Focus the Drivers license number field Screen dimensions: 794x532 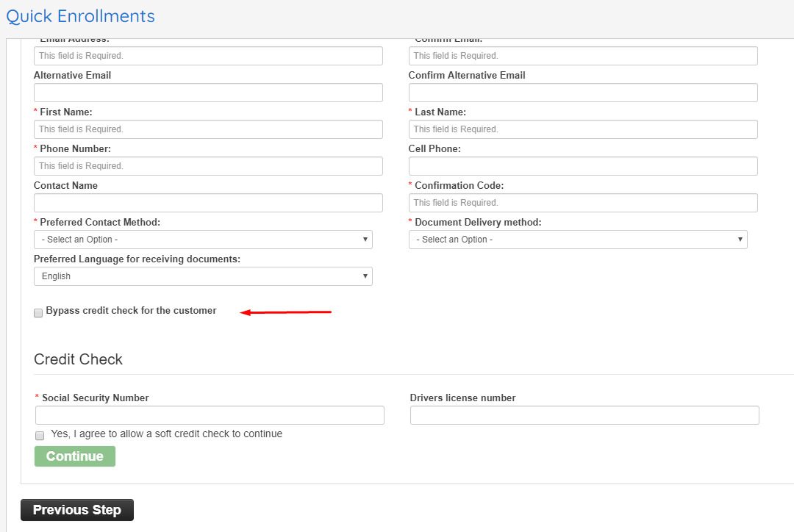[x=584, y=415]
